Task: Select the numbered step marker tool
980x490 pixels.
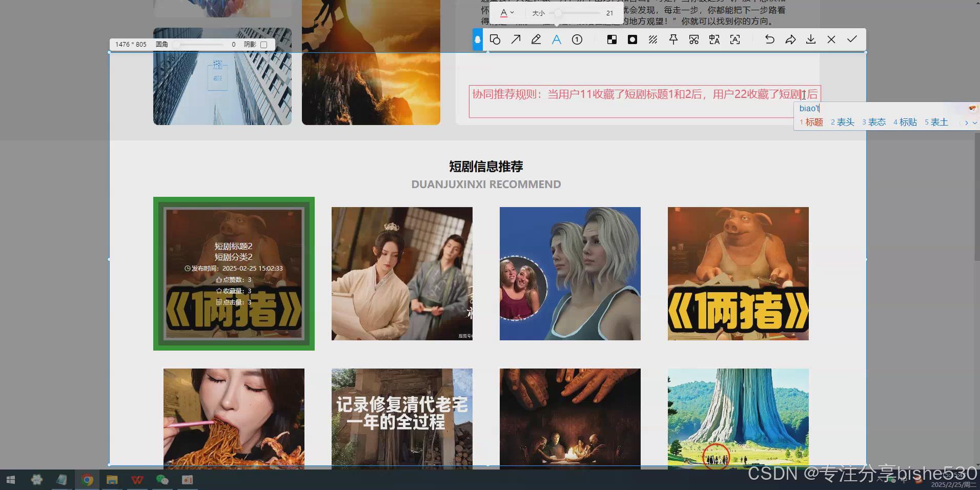Action: tap(577, 39)
